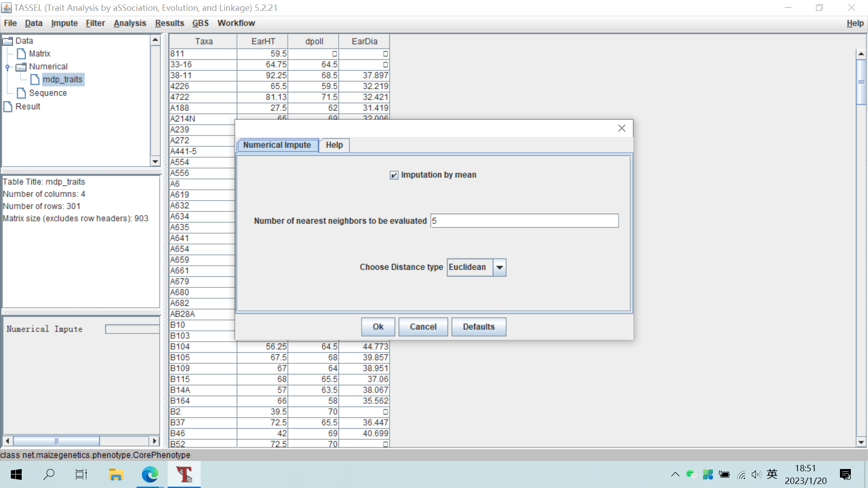Switch to the Help tab in dialog
The width and height of the screenshot is (868, 488).
pyautogui.click(x=334, y=145)
